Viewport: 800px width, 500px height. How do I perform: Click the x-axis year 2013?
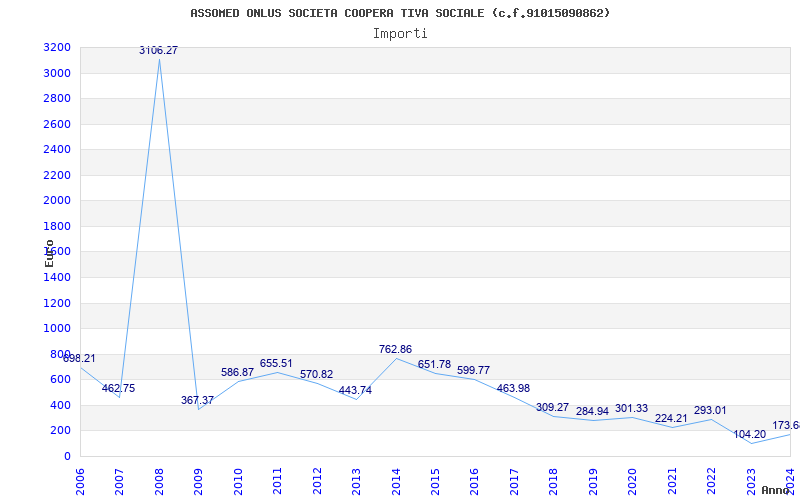pyautogui.click(x=356, y=482)
